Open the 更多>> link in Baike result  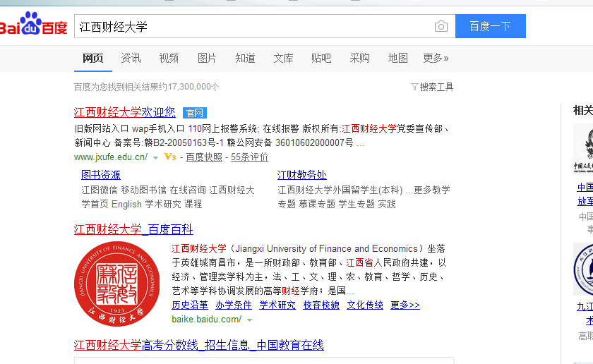tap(405, 305)
